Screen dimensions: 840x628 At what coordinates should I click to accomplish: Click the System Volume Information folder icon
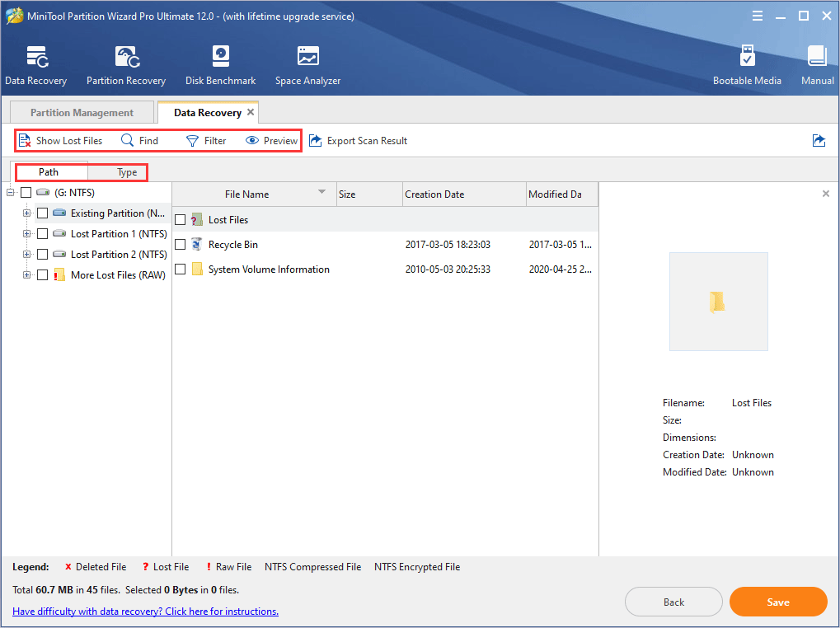(x=197, y=269)
